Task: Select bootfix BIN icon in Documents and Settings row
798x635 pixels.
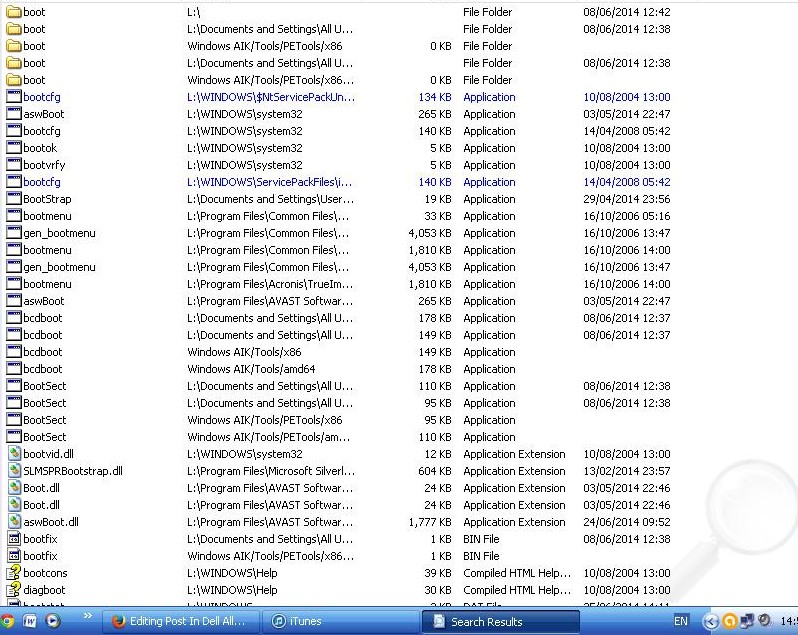Action: (14, 539)
